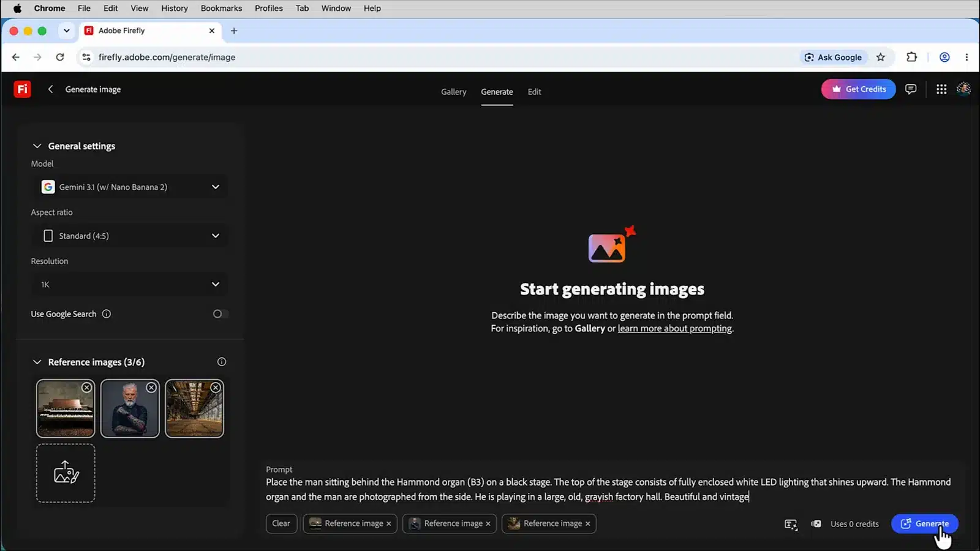Click the Reference images info icon
The width and height of the screenshot is (980, 551).
(x=222, y=362)
